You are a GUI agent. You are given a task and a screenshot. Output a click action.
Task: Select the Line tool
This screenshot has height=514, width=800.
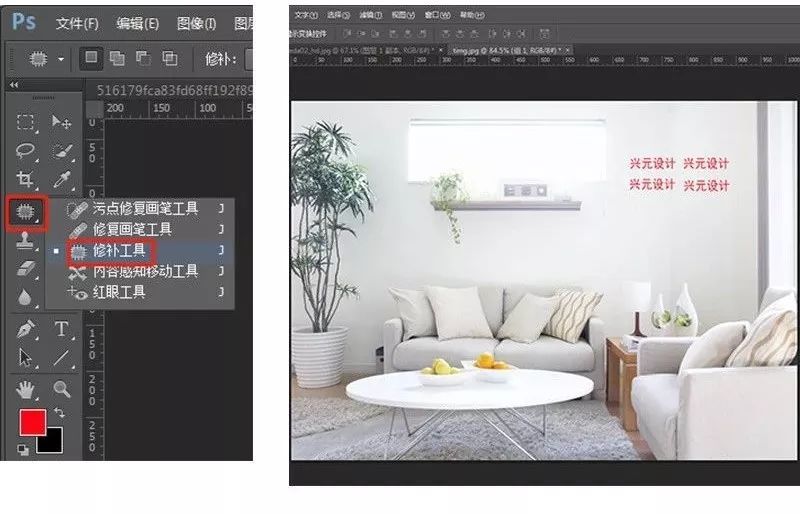click(x=62, y=358)
